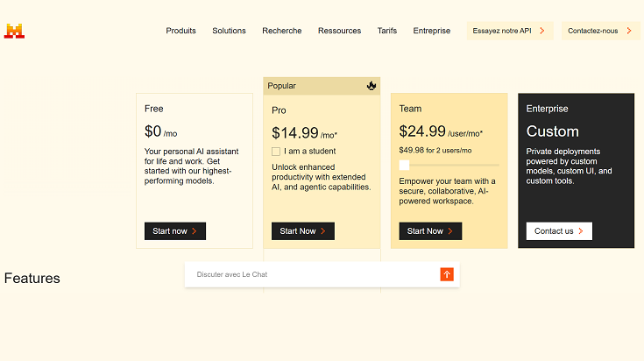Click Start Now on the Pro plan
The width and height of the screenshot is (644, 361).
pyautogui.click(x=303, y=231)
